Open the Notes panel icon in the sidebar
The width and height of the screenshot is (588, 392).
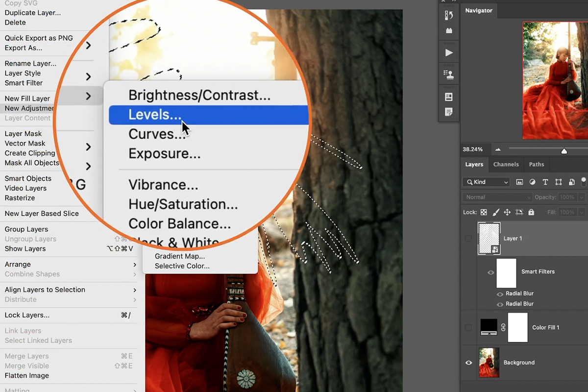coord(449,112)
